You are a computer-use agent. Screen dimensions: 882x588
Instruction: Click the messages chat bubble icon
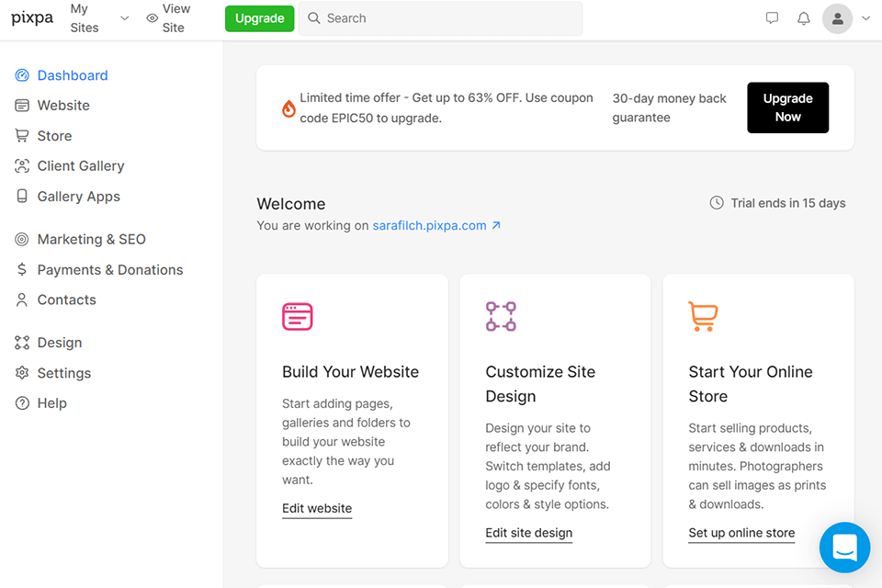coord(772,17)
